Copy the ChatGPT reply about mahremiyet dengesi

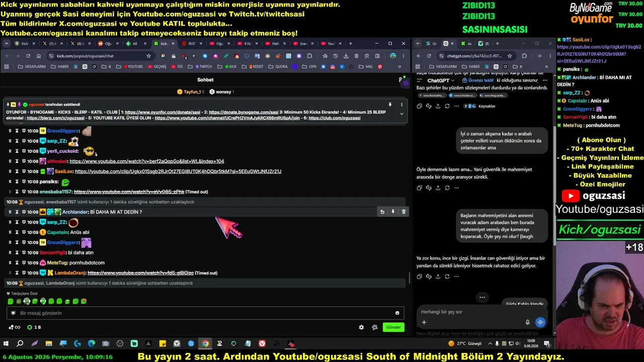(420, 188)
